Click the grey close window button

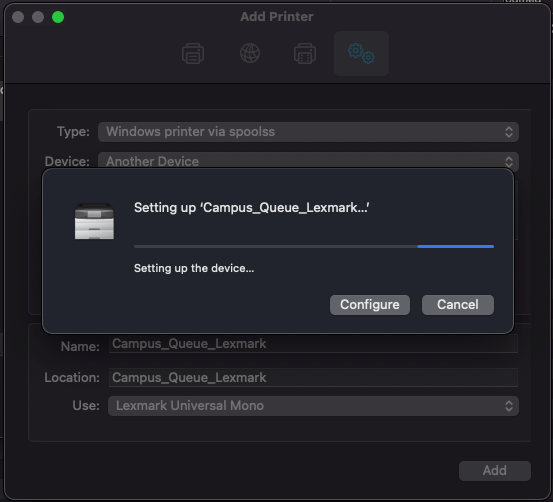[18, 17]
